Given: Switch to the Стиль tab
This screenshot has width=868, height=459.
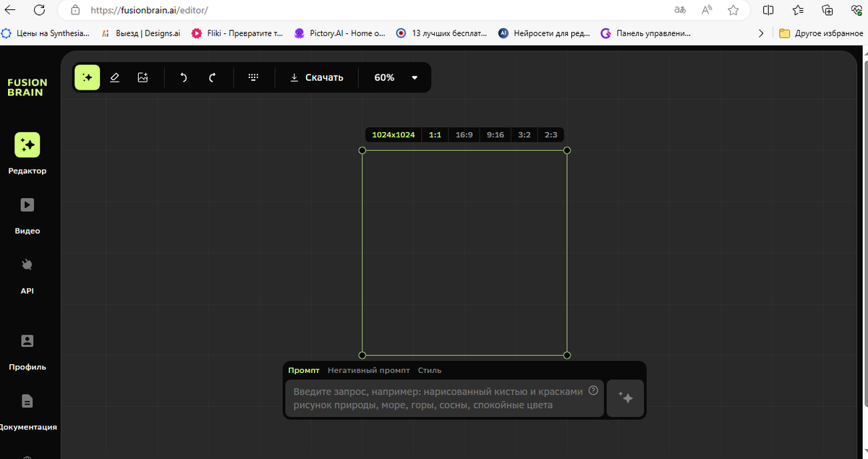Looking at the screenshot, I should click(430, 370).
